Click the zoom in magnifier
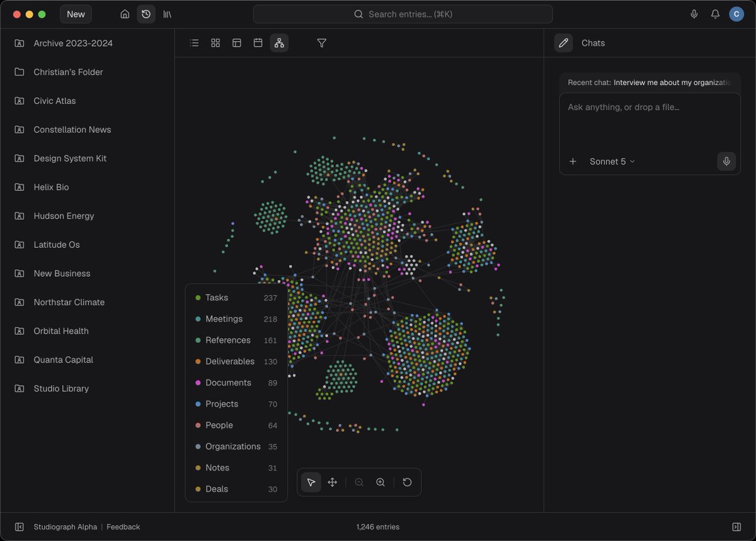The height and width of the screenshot is (541, 756). coord(381,482)
